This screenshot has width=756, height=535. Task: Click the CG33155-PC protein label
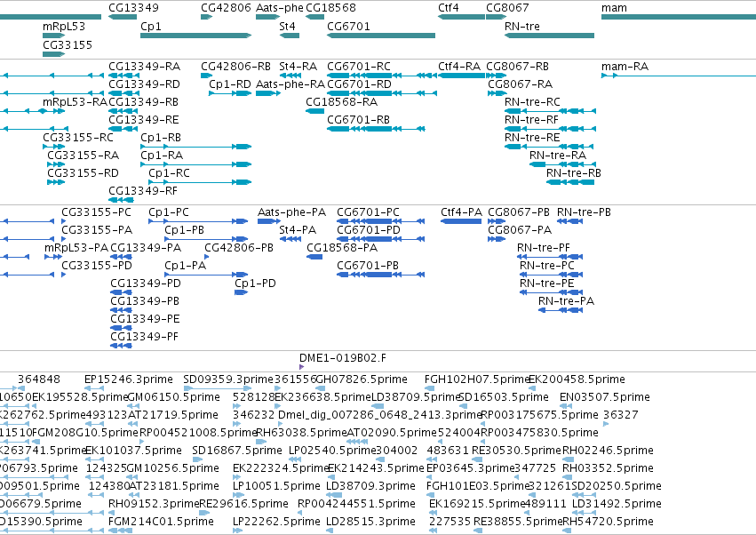click(97, 212)
